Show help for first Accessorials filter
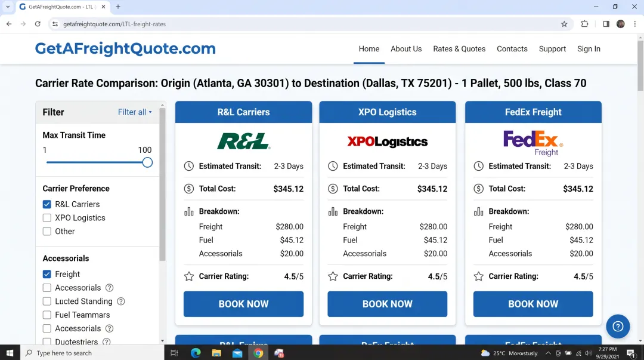This screenshot has height=360, width=644. [109, 288]
